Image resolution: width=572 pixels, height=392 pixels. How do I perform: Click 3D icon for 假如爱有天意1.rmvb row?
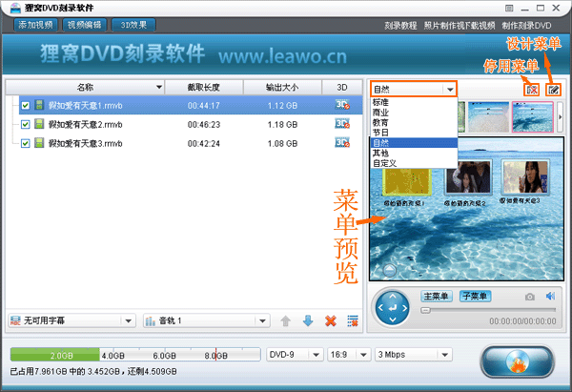pos(342,105)
